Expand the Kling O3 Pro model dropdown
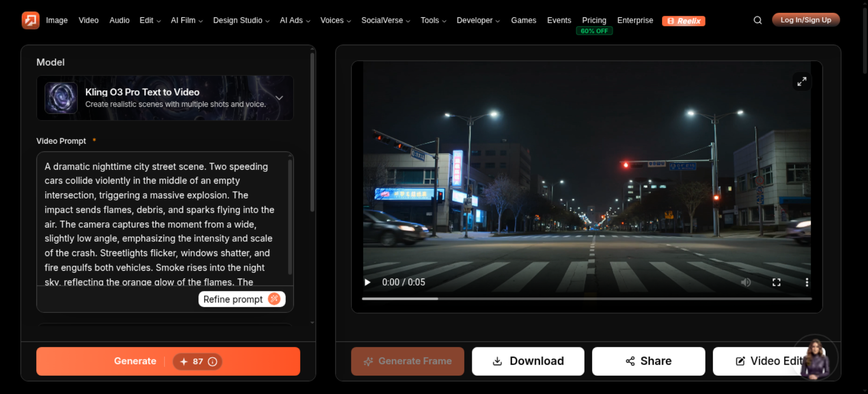868x394 pixels. 279,98
